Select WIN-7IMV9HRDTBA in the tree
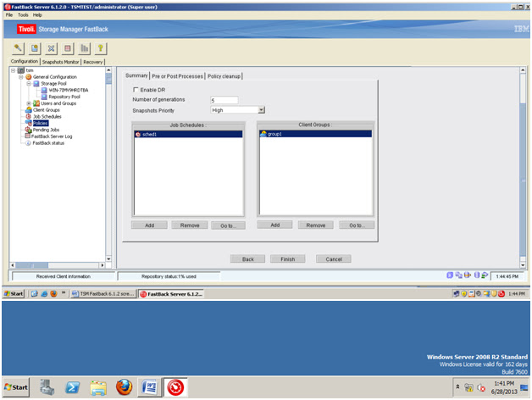 [69, 90]
